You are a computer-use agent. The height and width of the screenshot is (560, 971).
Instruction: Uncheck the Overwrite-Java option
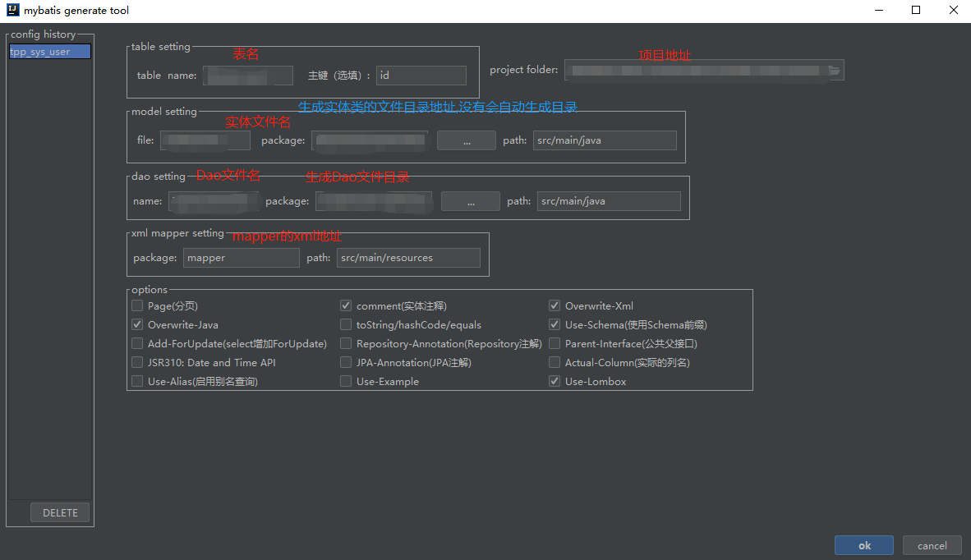137,324
